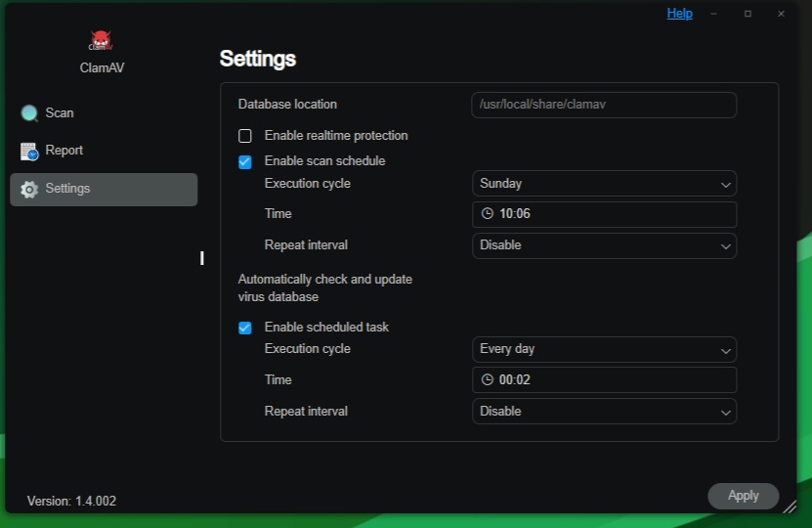Click clock icon in scan schedule Time field
This screenshot has height=528, width=812.
488,213
